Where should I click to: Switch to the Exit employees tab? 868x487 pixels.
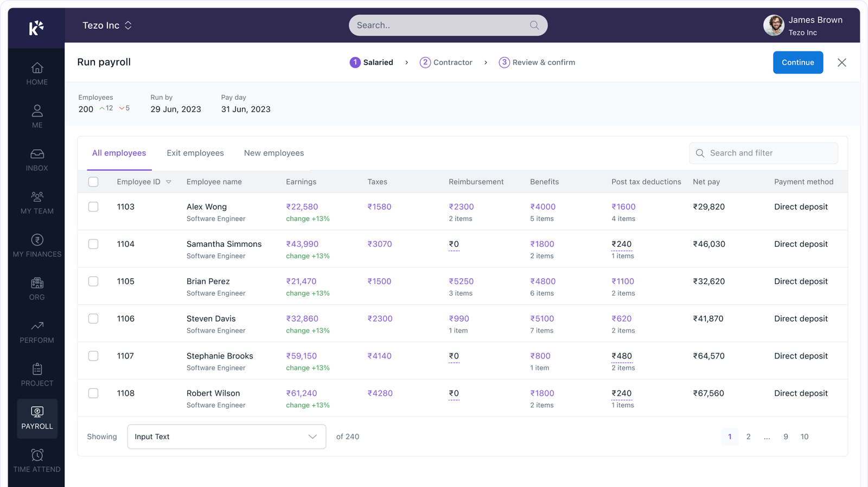click(x=195, y=153)
